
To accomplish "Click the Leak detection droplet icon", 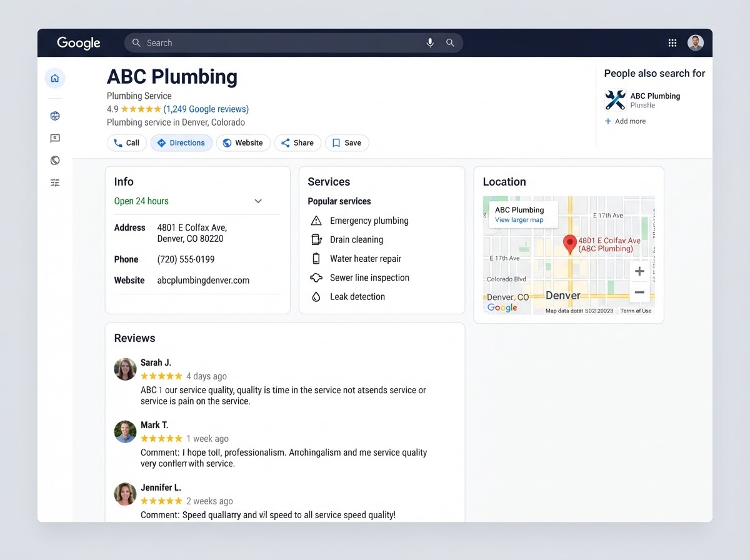I will pos(316,297).
